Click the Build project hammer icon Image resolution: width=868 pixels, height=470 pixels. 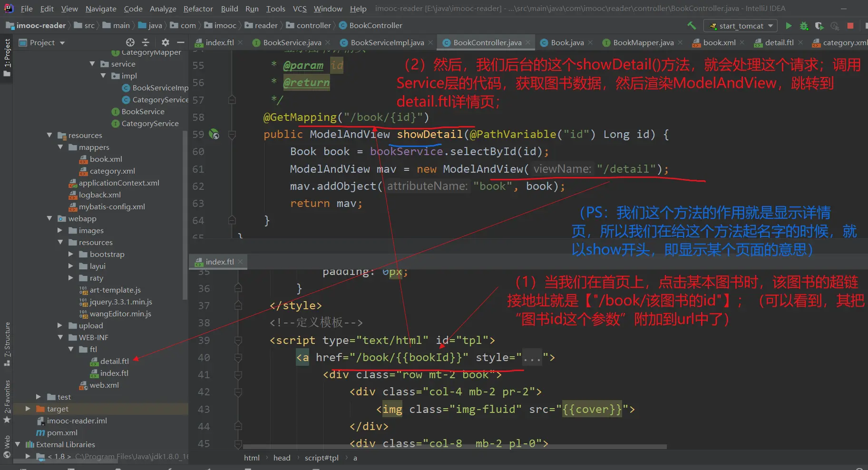[691, 26]
